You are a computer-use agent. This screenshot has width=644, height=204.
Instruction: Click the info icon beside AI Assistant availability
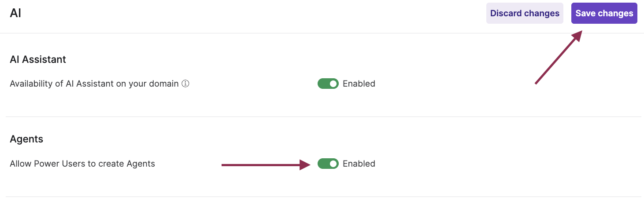[x=185, y=84]
